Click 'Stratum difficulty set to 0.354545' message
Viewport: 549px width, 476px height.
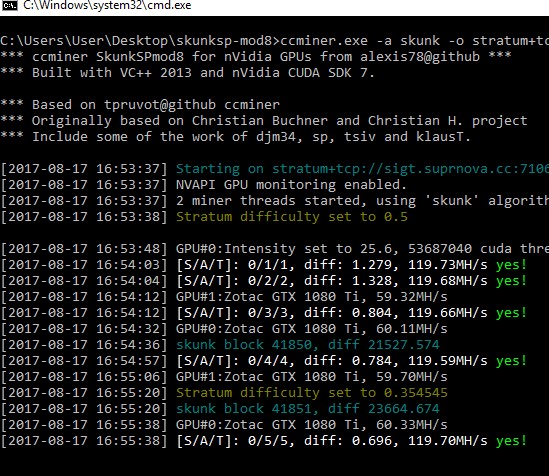pyautogui.click(x=312, y=393)
